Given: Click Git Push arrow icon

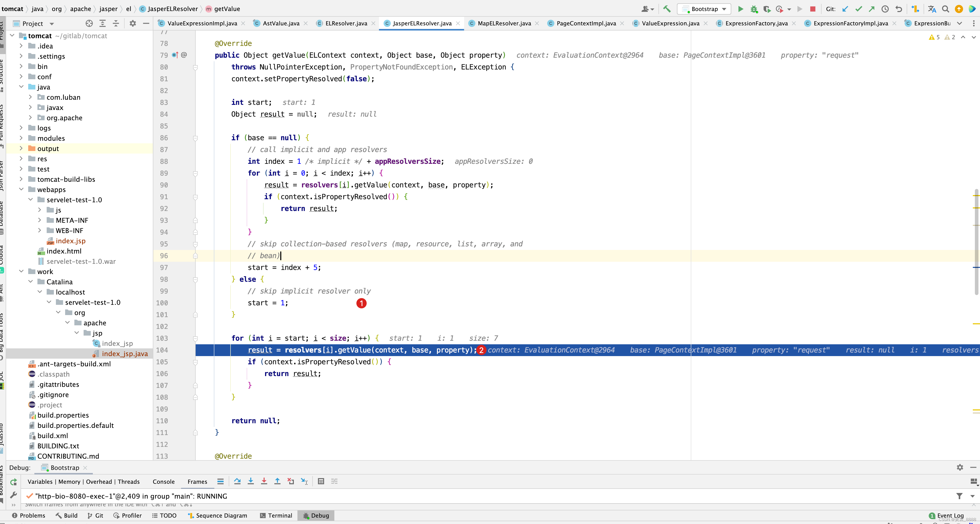Looking at the screenshot, I should coord(872,9).
